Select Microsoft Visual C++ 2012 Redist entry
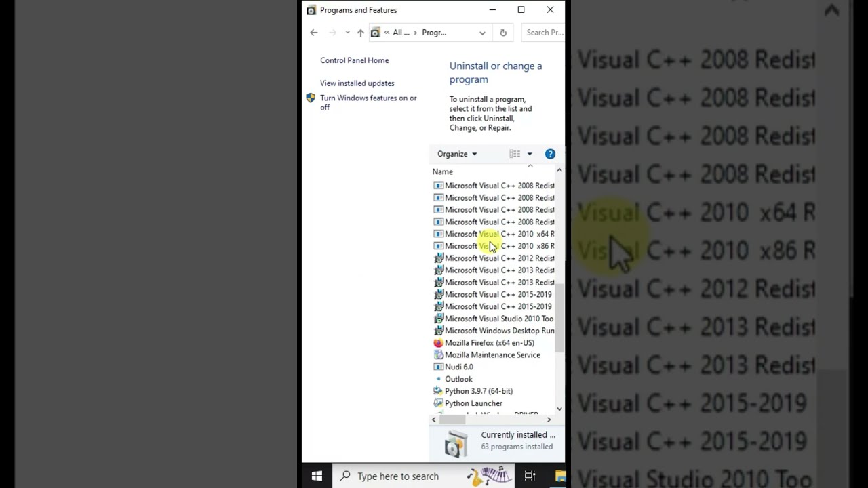Viewport: 868px width, 488px height. [x=494, y=258]
